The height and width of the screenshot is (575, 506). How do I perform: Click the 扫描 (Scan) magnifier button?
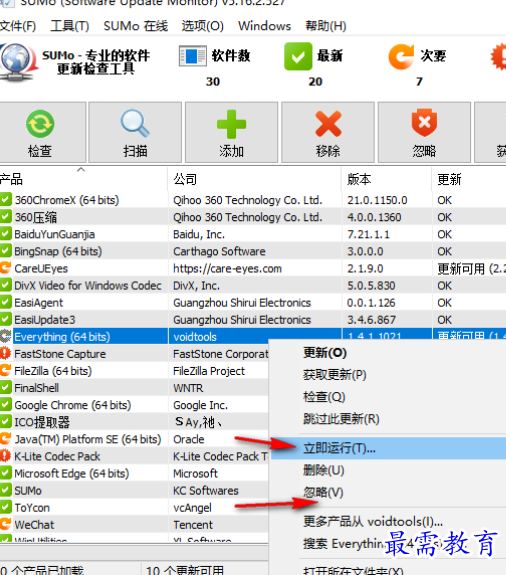135,132
